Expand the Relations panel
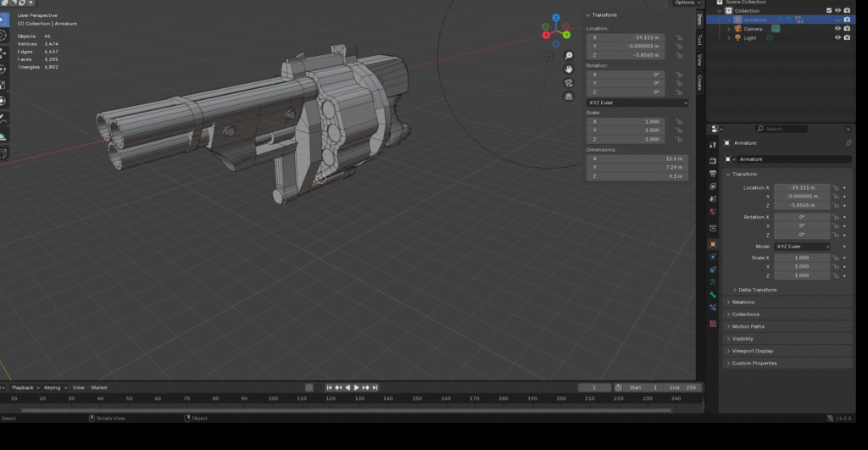Viewport: 868px width, 450px height. tap(743, 303)
